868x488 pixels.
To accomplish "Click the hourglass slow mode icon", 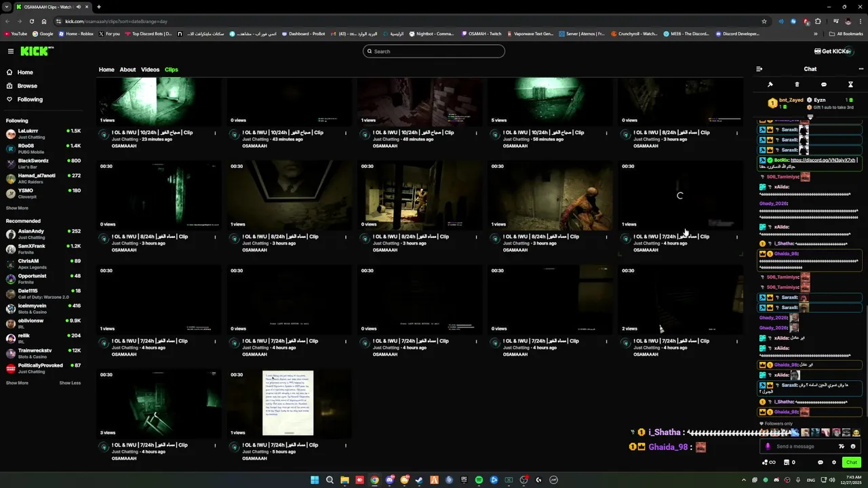I will pos(850,85).
